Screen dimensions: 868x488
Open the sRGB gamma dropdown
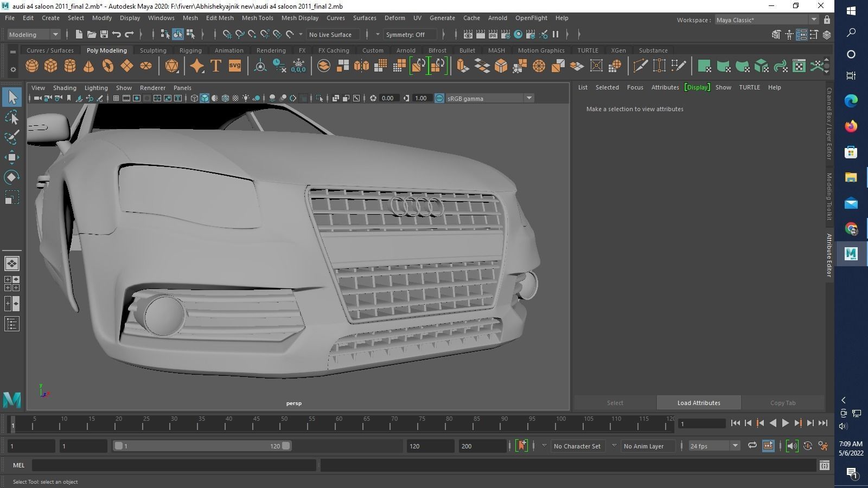(x=490, y=99)
